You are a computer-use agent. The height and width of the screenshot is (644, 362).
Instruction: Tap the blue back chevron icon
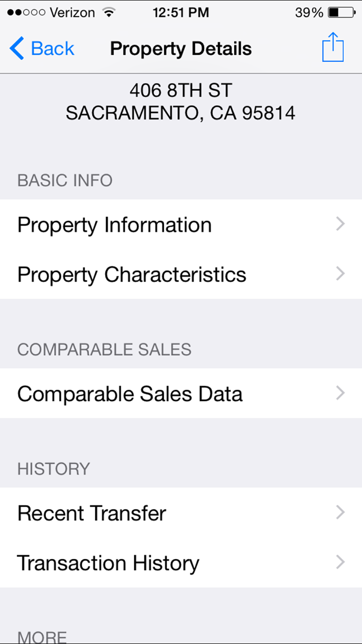pyautogui.click(x=17, y=48)
